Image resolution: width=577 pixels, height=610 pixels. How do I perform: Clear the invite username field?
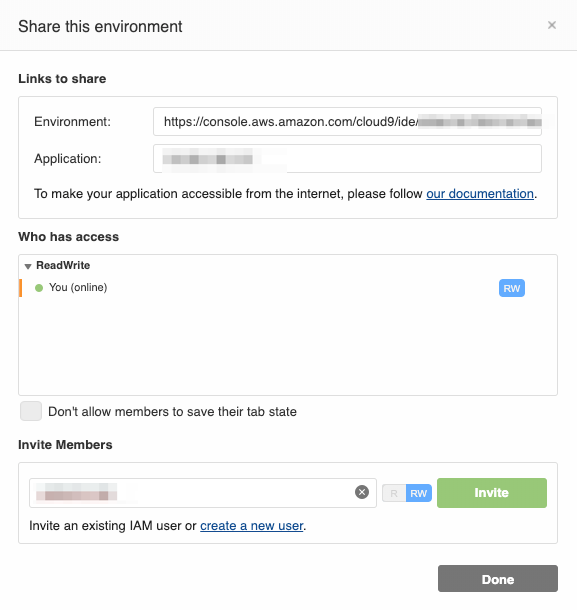click(x=362, y=492)
